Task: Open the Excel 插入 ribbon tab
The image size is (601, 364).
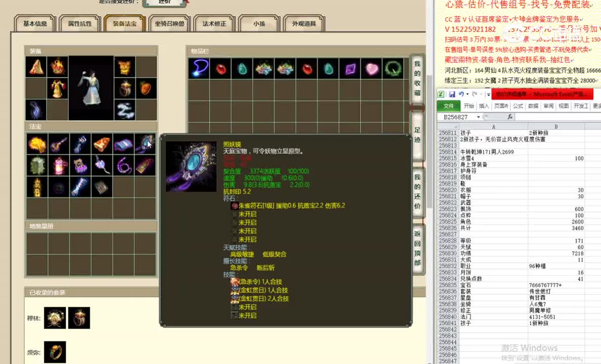Action: [x=484, y=106]
